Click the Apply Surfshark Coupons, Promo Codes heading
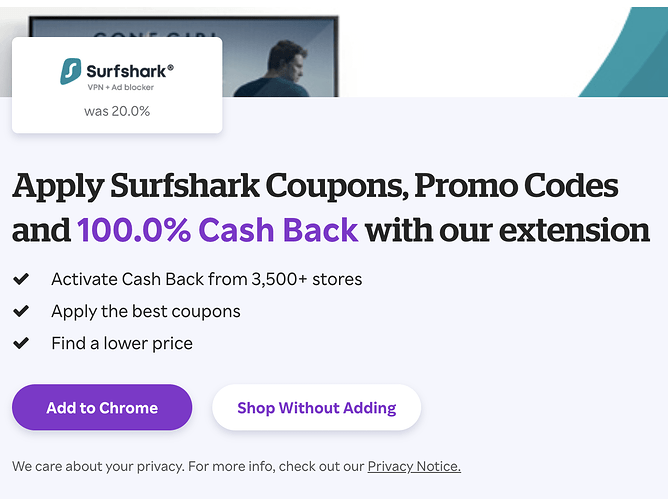Image resolution: width=668 pixels, height=499 pixels. point(315,186)
